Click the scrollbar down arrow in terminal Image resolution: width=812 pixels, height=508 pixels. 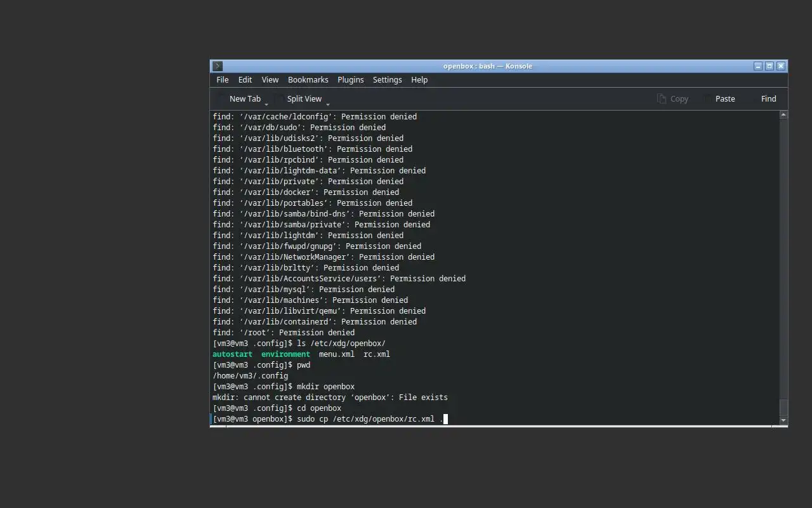(783, 420)
